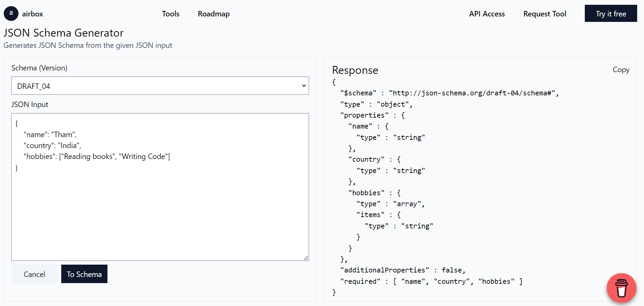The image size is (644, 306).
Task: Click the JSON Schema Generator heading
Action: pos(63,33)
